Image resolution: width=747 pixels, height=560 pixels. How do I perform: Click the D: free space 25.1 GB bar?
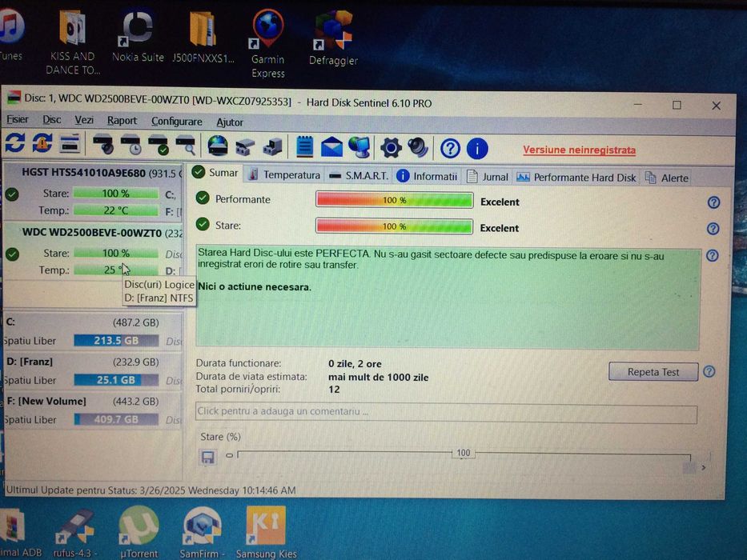click(116, 380)
